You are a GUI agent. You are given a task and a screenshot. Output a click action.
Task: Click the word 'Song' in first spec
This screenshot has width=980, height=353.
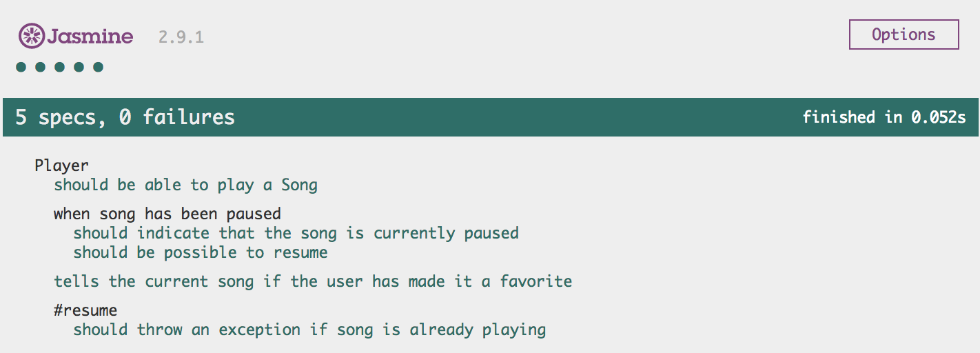300,185
